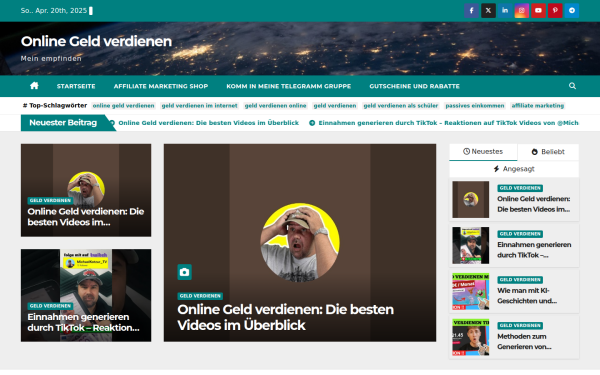The image size is (600, 375).
Task: Click the home icon in navigation bar
Action: 34,86
